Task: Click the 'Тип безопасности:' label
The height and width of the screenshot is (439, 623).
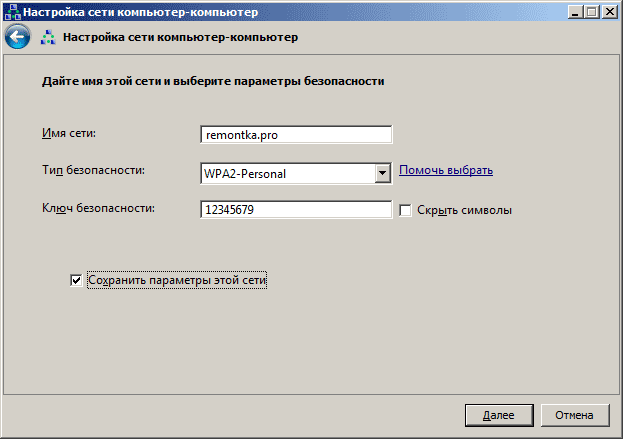Action: tap(93, 170)
